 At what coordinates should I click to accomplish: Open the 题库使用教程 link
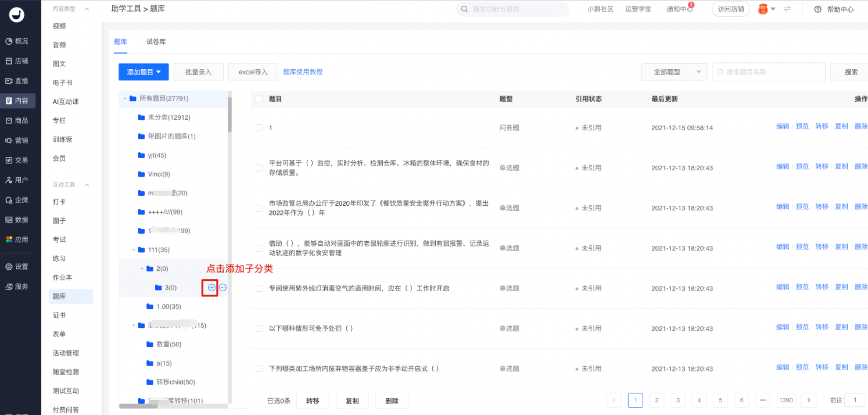pyautogui.click(x=303, y=72)
